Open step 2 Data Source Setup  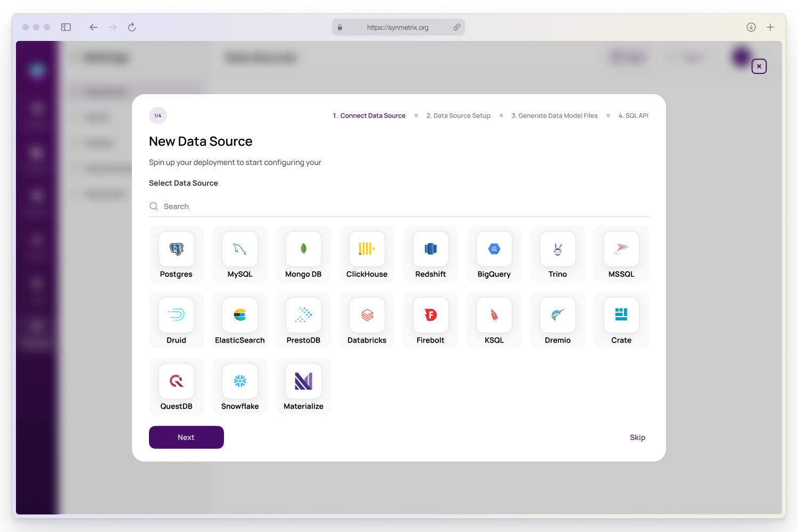tap(459, 115)
